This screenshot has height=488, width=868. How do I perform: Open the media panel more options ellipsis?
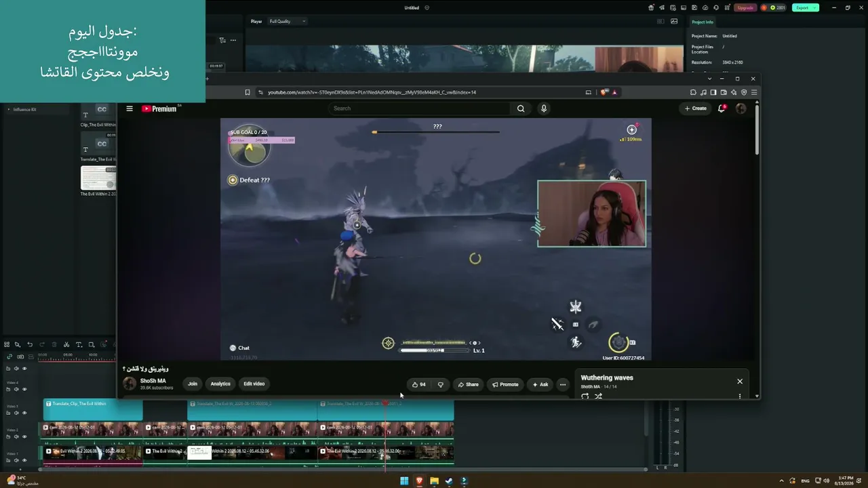[x=233, y=40]
